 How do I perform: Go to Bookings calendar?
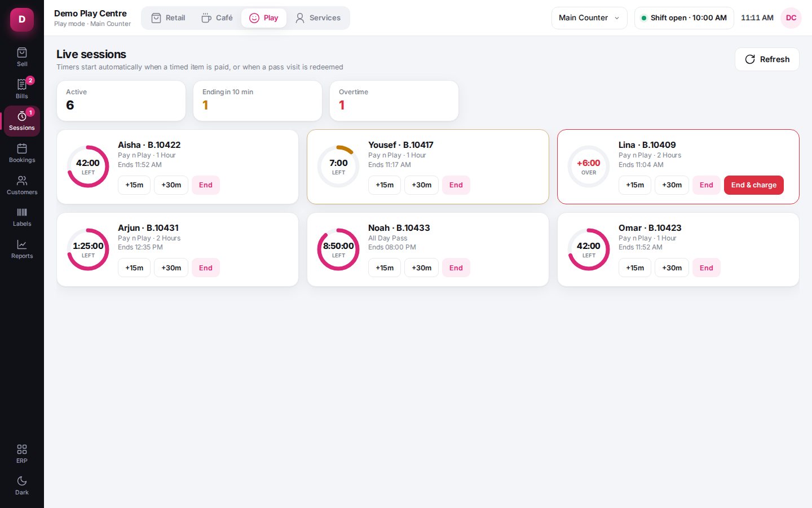(x=22, y=153)
